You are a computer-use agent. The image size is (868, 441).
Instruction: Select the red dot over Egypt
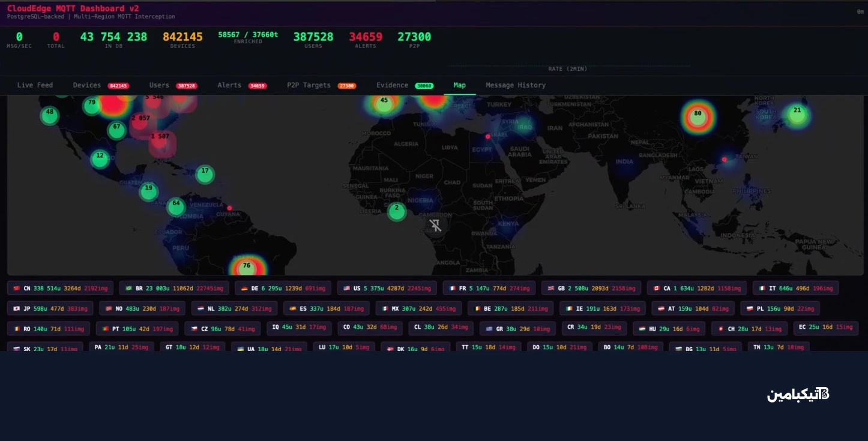[x=488, y=136]
